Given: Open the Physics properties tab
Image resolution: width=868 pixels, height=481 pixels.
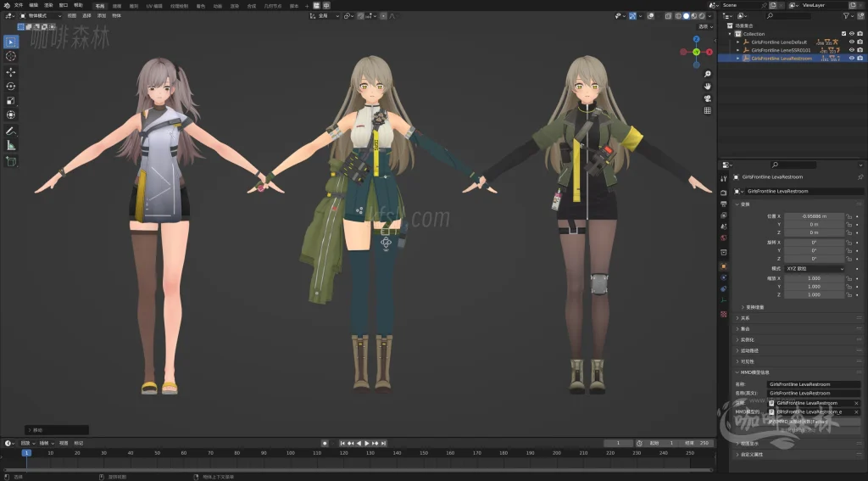Looking at the screenshot, I should coord(724,277).
